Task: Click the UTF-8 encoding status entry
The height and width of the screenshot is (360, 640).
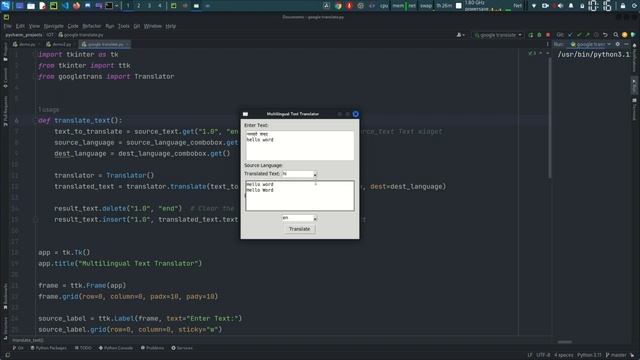Action: point(543,355)
